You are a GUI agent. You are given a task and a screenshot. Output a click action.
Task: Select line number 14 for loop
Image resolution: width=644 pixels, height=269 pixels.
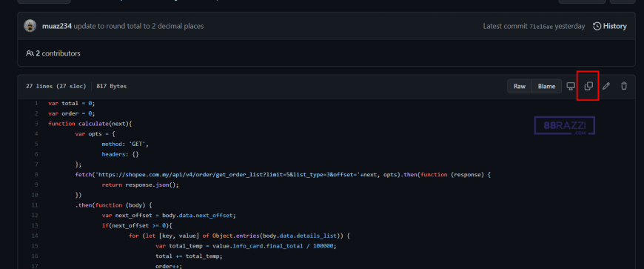point(36,236)
